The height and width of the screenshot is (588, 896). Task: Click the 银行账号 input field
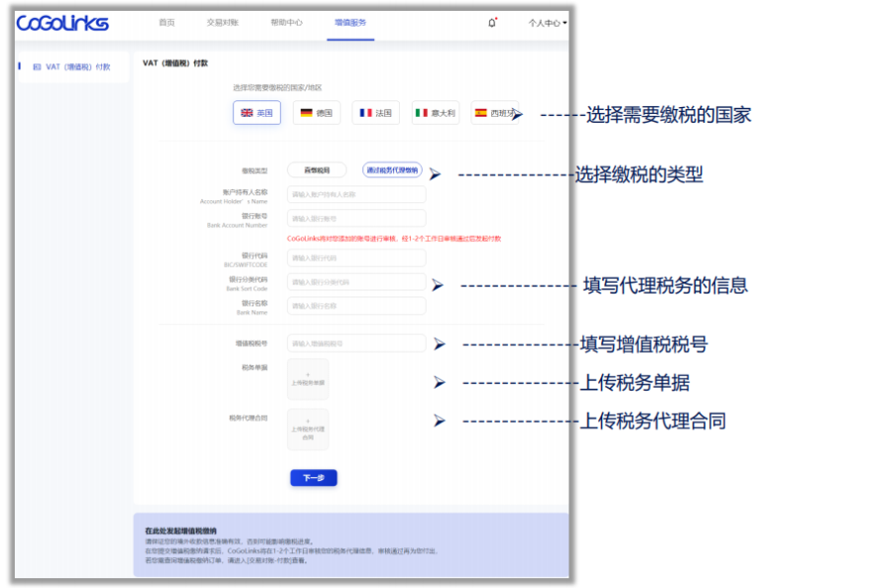(356, 217)
